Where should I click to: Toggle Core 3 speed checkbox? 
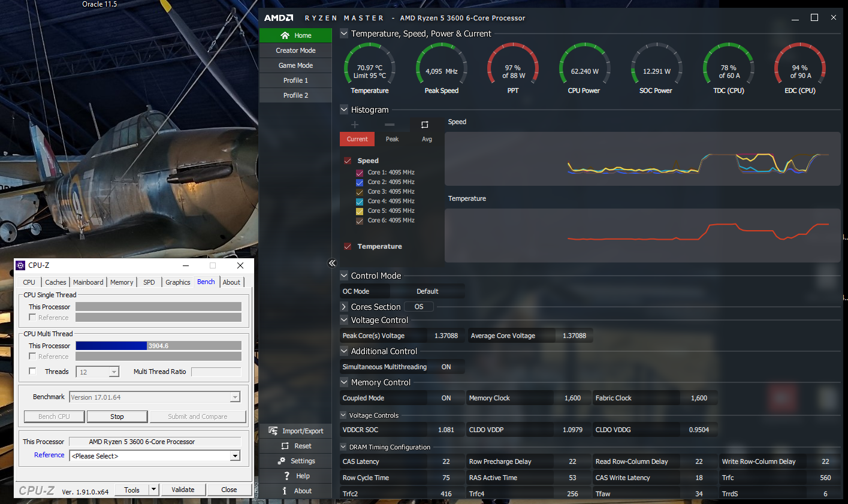[360, 192]
